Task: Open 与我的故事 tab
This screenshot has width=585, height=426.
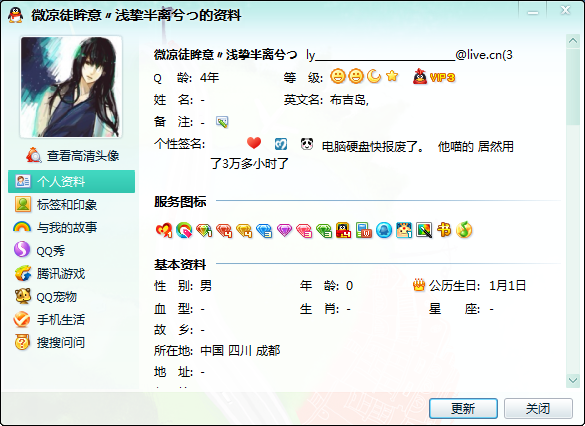Action: pyautogui.click(x=55, y=227)
